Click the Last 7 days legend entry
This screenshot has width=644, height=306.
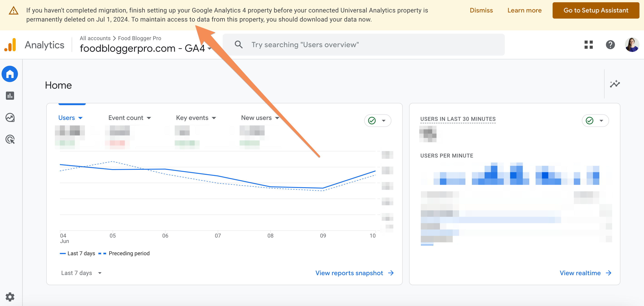[78, 253]
